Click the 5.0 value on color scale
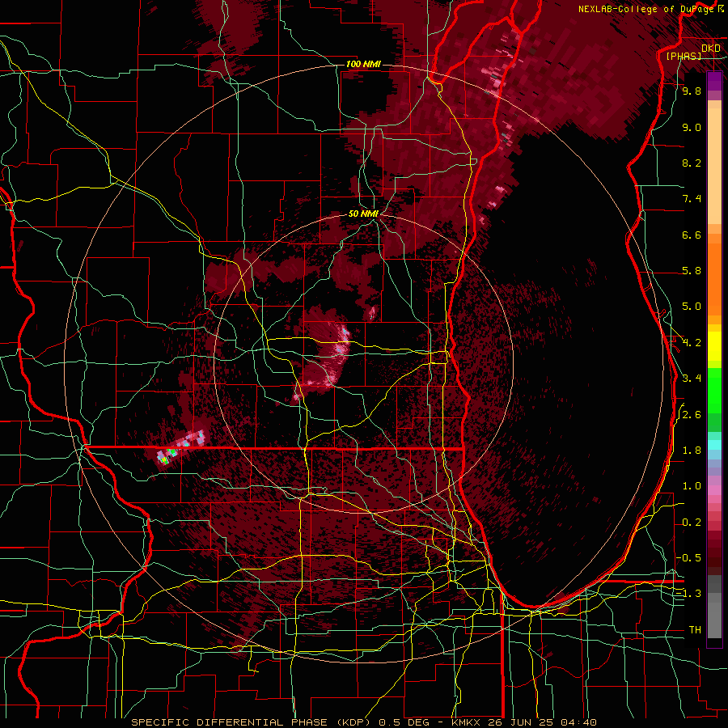 tap(692, 307)
